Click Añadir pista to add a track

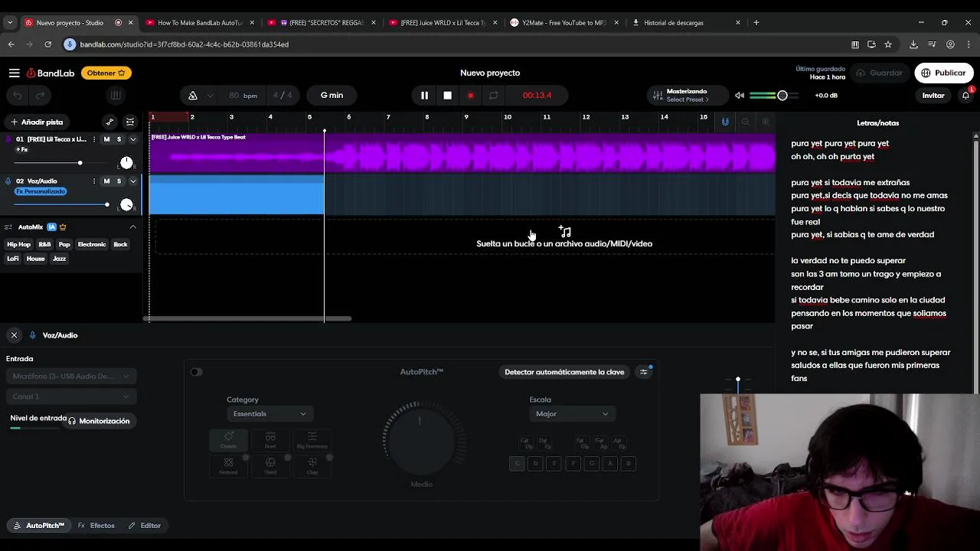click(37, 122)
